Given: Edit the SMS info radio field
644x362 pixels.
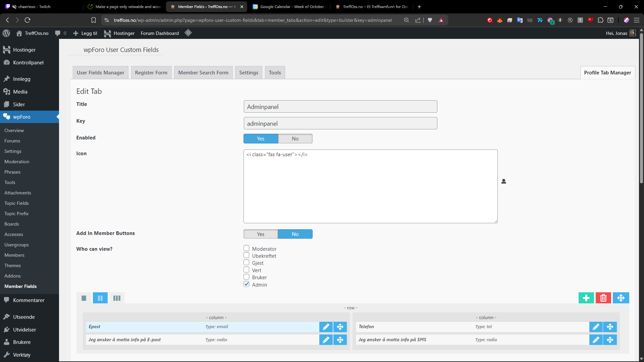Looking at the screenshot, I should 596,340.
